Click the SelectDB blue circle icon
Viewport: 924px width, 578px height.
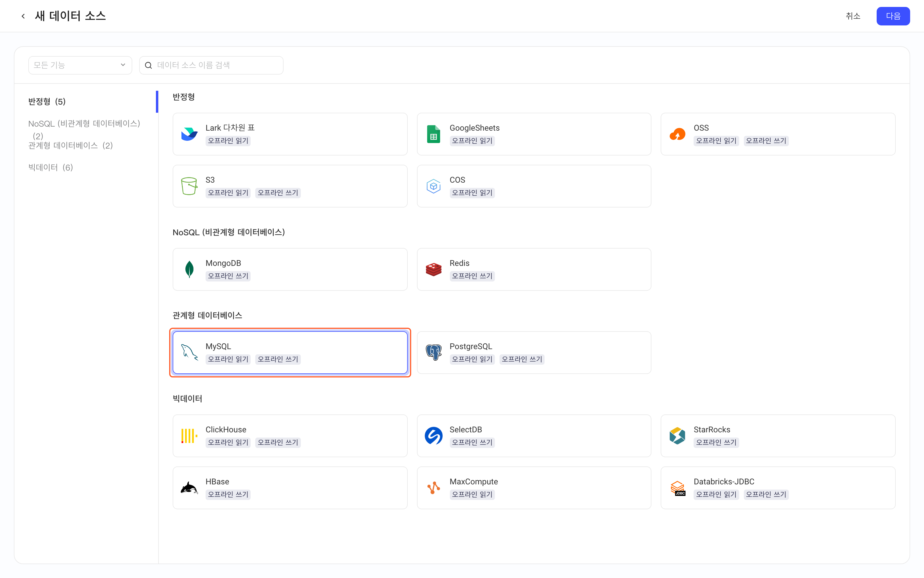point(433,436)
